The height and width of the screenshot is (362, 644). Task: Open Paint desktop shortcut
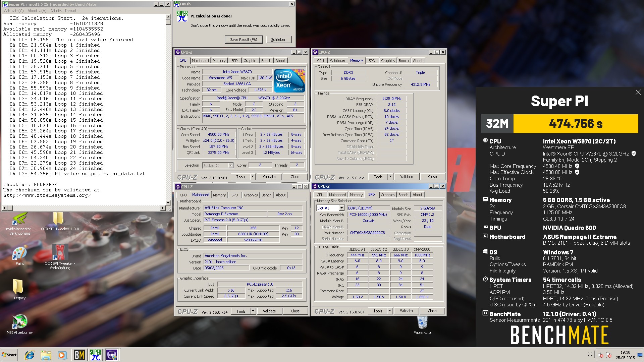20,256
